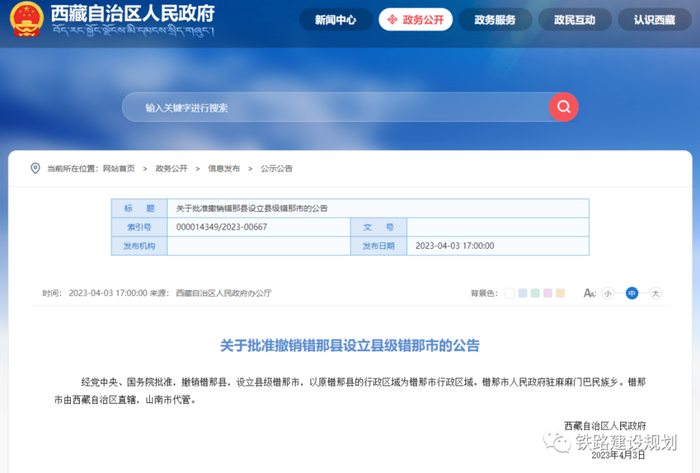Click 信息发布 breadcrumb link
This screenshot has height=473, width=700.
coord(224,168)
